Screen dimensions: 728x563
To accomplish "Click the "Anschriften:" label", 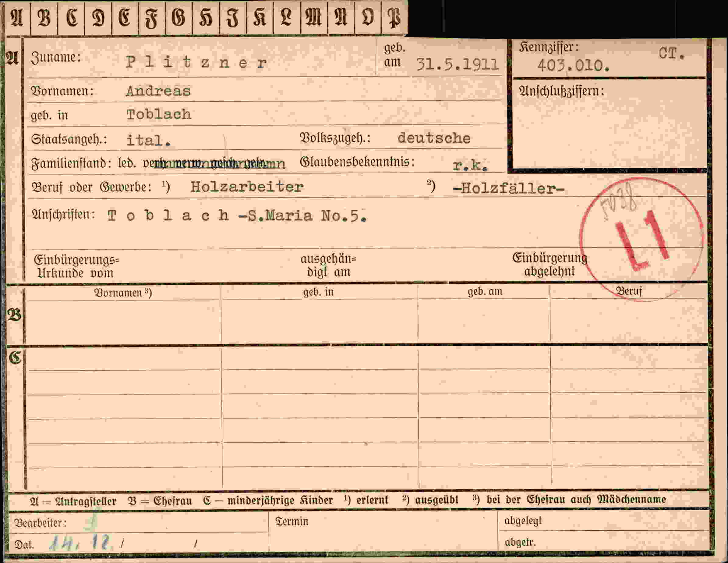I will point(63,214).
